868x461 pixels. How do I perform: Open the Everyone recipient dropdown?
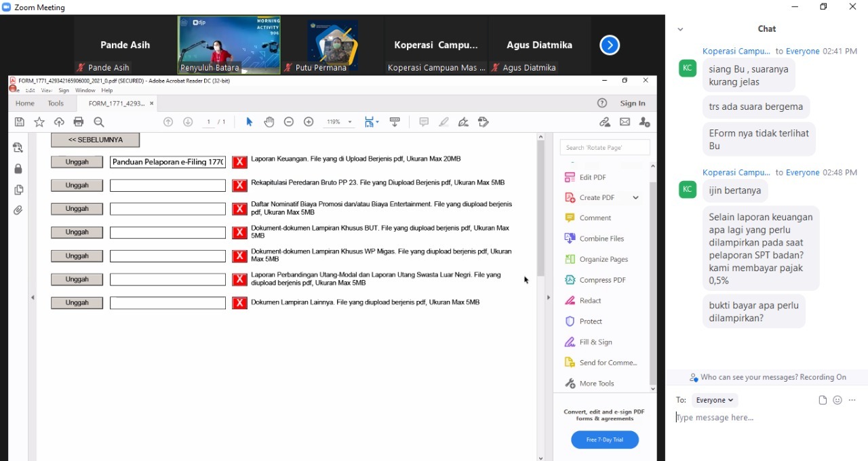click(715, 400)
